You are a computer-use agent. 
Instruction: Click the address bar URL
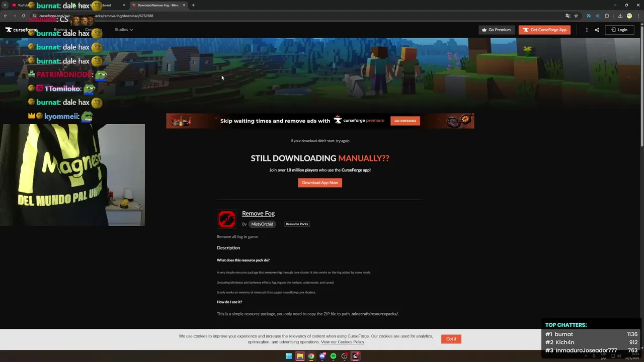click(96, 16)
